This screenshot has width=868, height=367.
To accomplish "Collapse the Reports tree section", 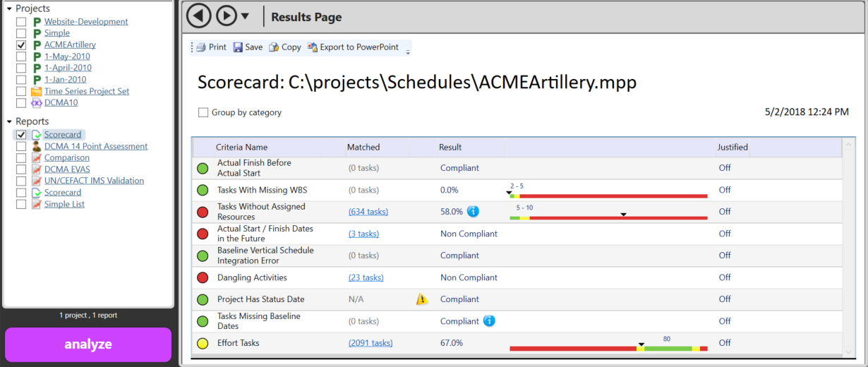I will pos(9,121).
